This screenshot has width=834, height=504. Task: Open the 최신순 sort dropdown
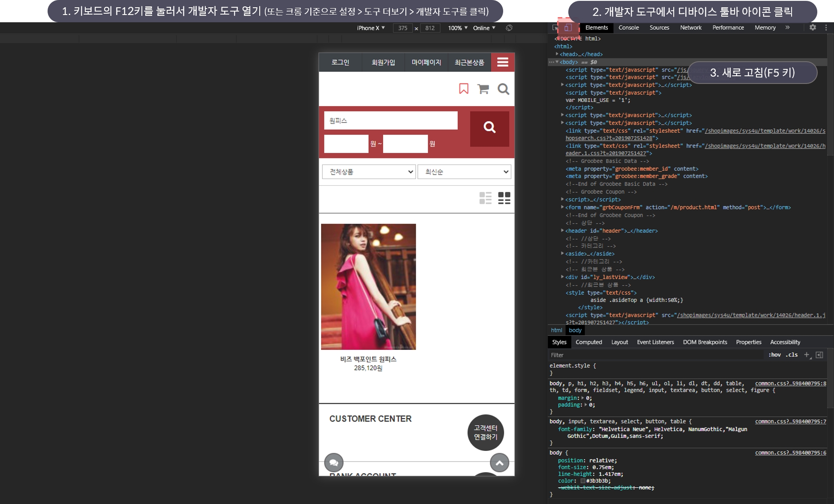point(464,172)
